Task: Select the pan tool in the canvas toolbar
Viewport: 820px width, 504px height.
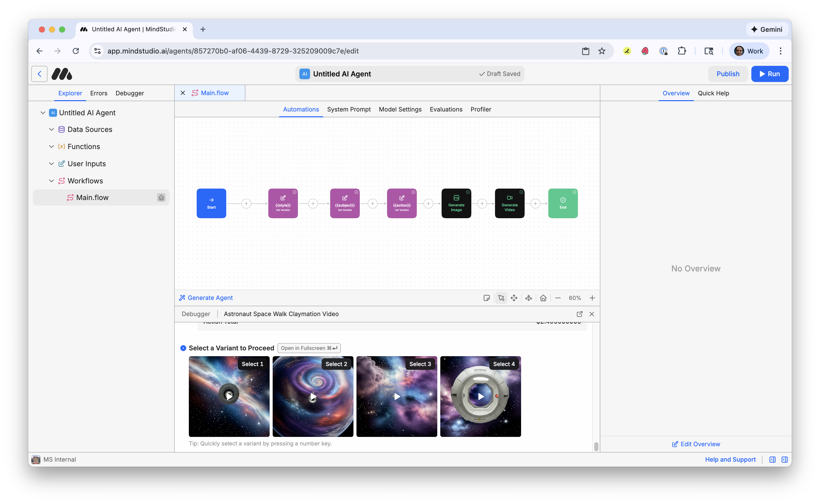Action: click(x=514, y=298)
